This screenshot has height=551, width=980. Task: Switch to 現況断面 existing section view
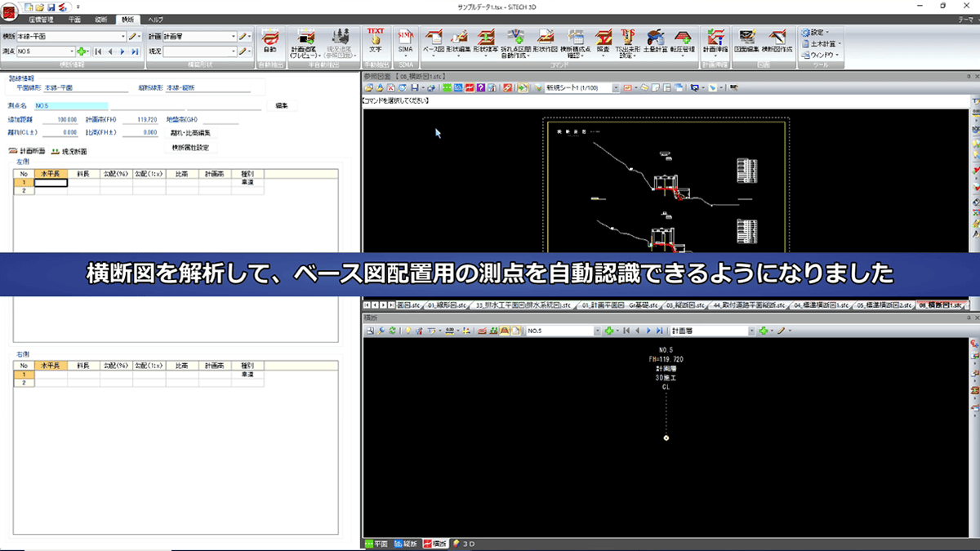tap(69, 151)
